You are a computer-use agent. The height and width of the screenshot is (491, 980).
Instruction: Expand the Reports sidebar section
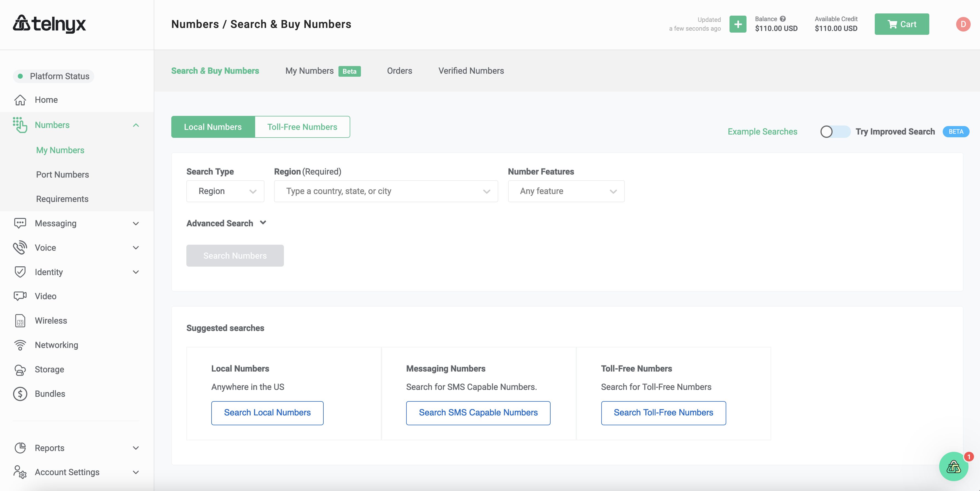(x=136, y=448)
